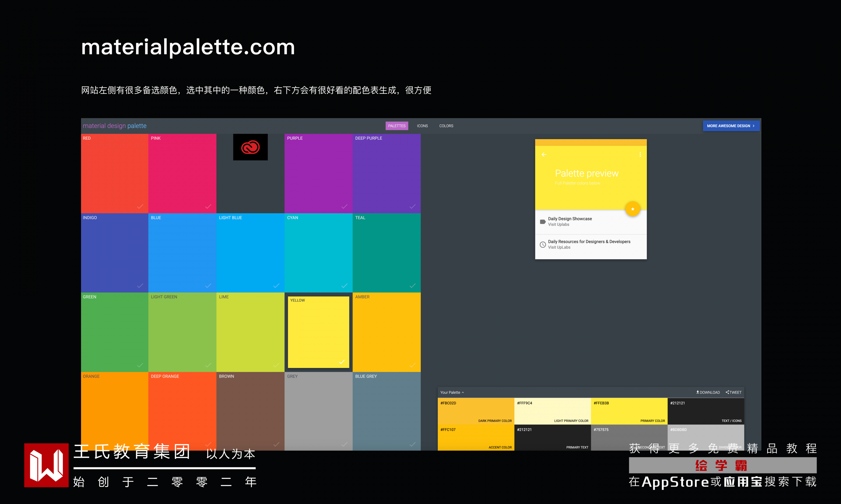Switch to the Icons tab
Screen dimensions: 841x504
coord(422,126)
